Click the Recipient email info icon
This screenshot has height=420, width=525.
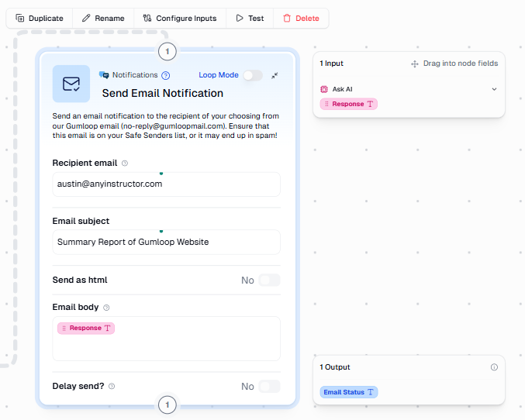(x=125, y=164)
